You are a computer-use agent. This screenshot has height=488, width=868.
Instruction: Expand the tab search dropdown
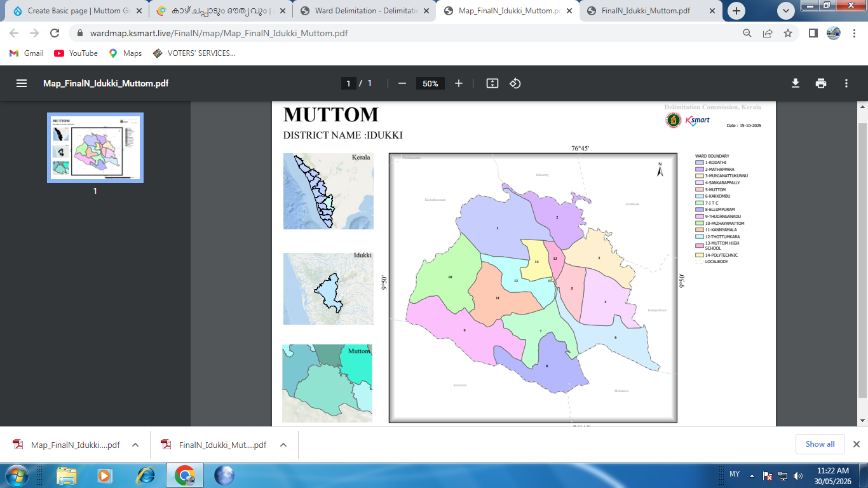tap(786, 10)
